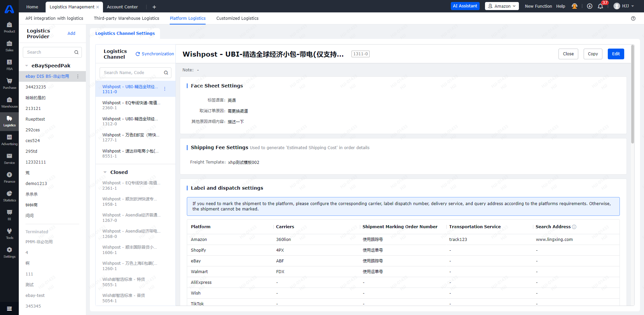Click the Edit button
Screen dimensions: 644x315
pos(616,54)
